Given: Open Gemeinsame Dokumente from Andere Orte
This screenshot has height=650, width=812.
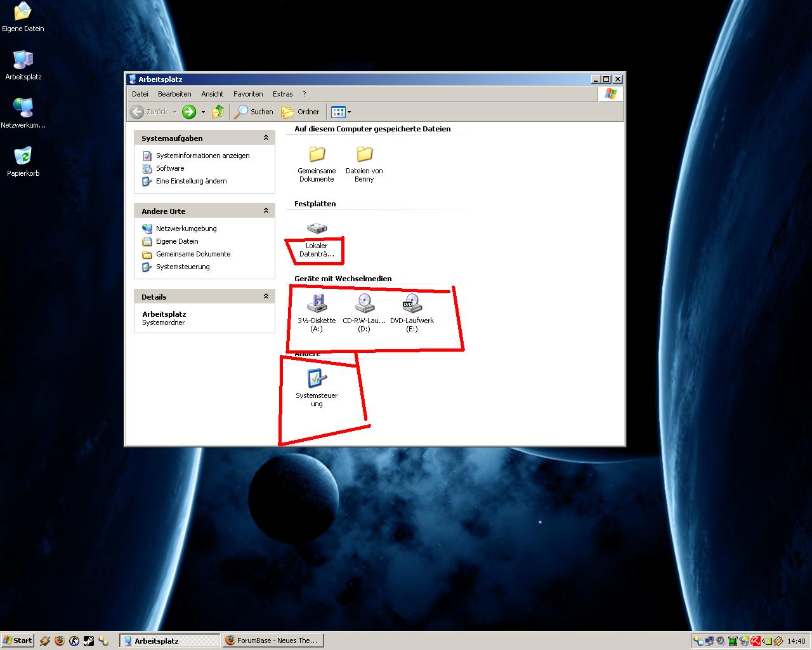Looking at the screenshot, I should click(193, 254).
